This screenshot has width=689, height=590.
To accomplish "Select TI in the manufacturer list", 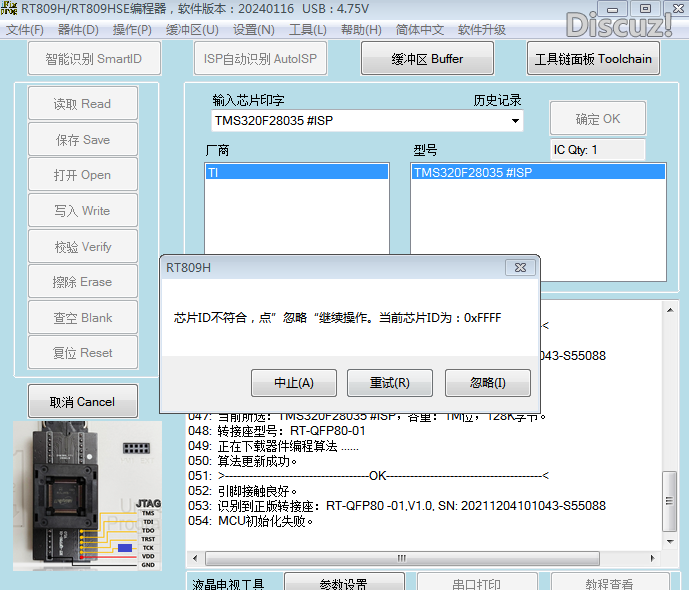I will click(x=296, y=172).
